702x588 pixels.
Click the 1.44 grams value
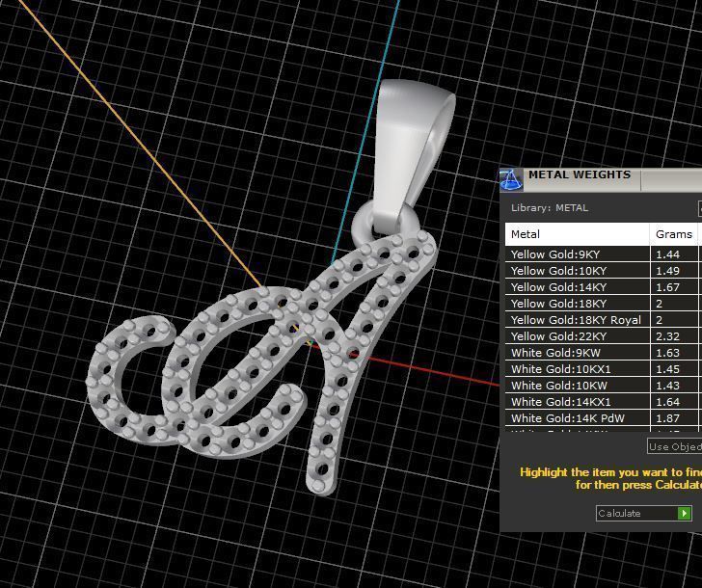point(667,254)
